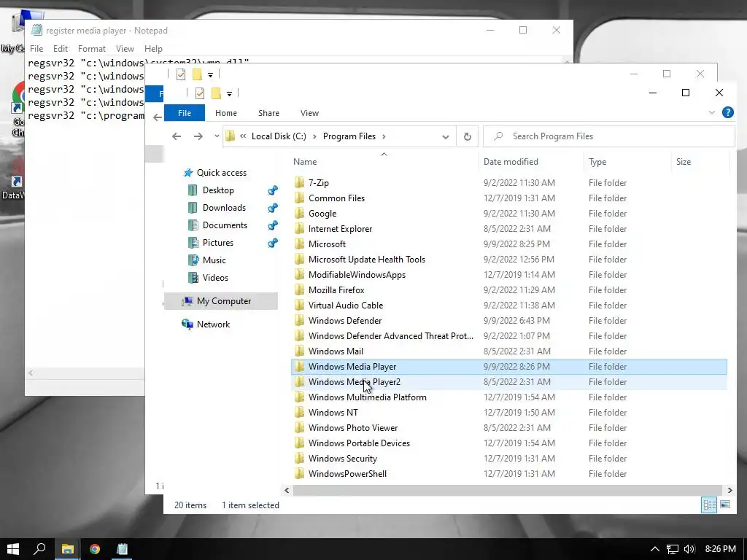
Task: Open Windows Start menu
Action: (13, 549)
